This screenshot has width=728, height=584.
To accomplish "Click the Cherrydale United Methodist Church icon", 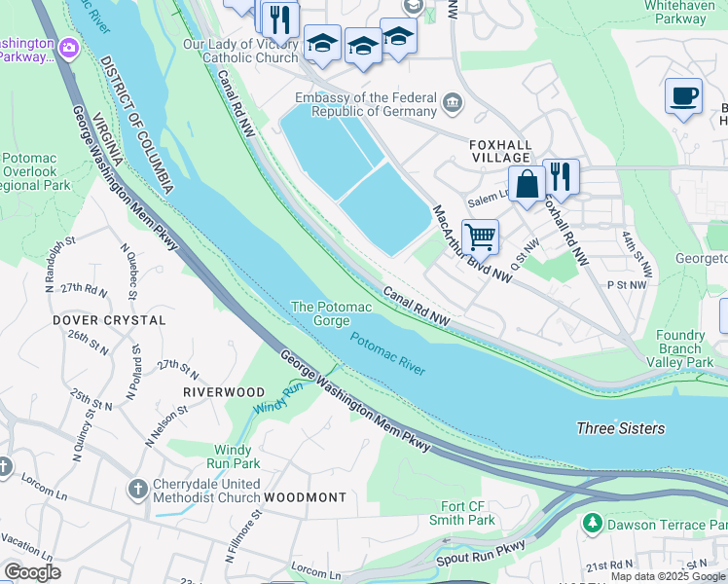I will 137,490.
